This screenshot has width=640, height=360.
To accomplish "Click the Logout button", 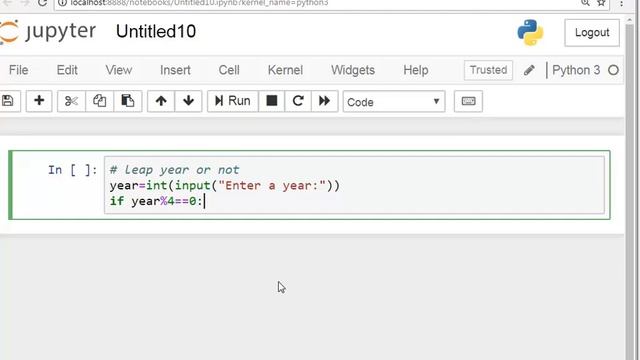I will (x=592, y=33).
